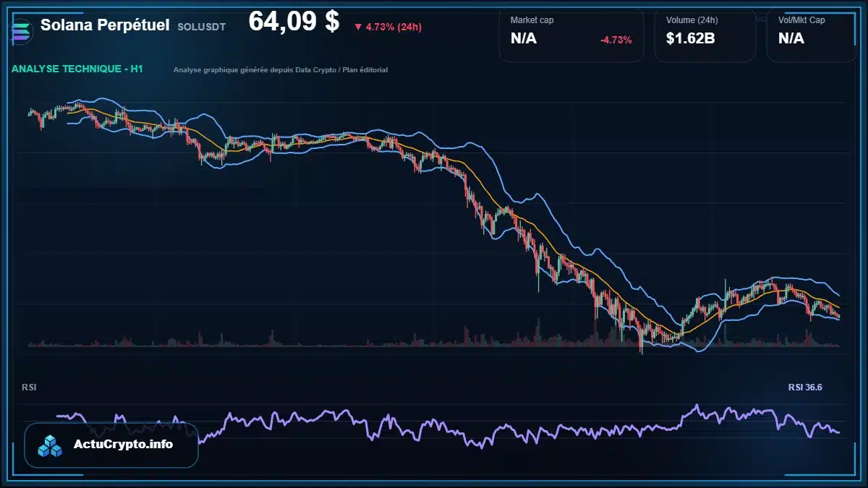The width and height of the screenshot is (868, 488).
Task: Select the Solana Perpétuel title
Action: click(x=106, y=25)
